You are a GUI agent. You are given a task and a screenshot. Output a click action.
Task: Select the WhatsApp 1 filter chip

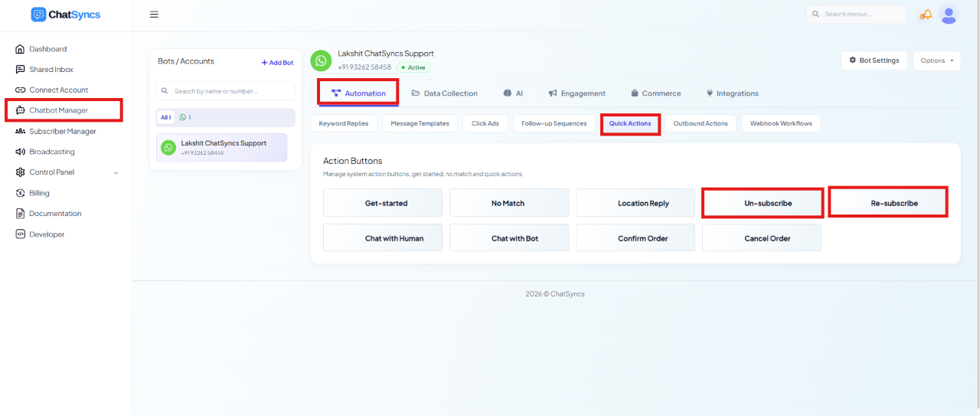185,117
